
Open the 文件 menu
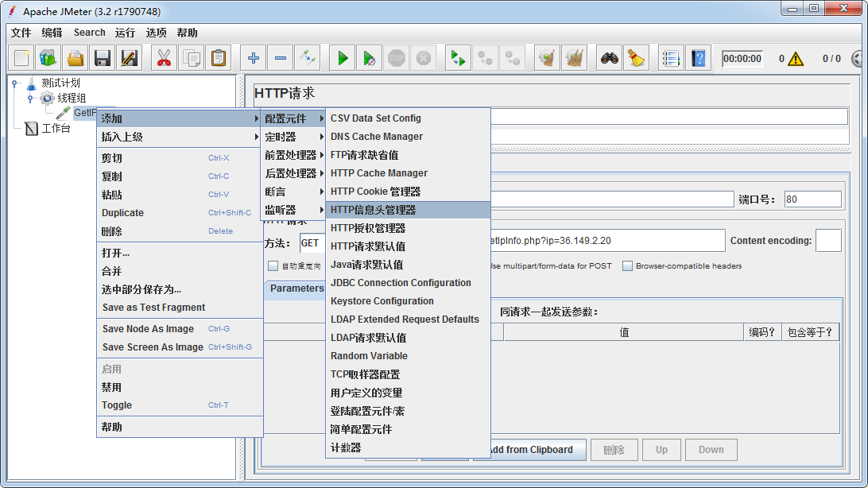coord(21,33)
